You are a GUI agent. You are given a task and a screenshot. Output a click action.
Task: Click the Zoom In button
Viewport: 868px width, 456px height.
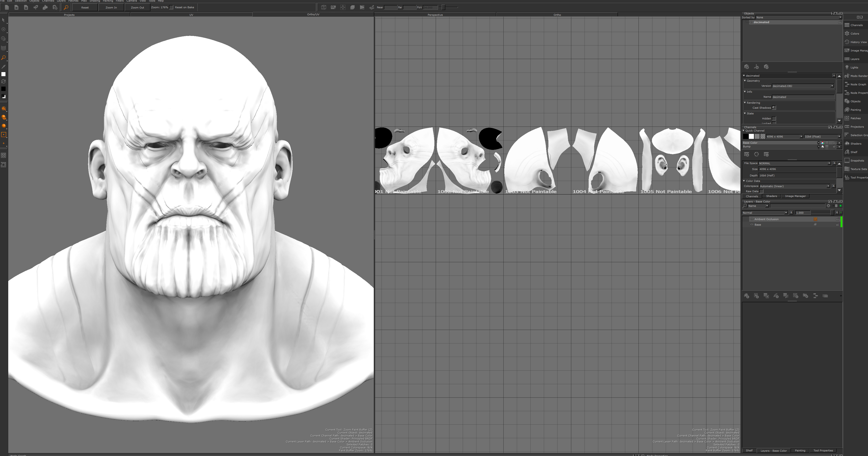click(111, 7)
